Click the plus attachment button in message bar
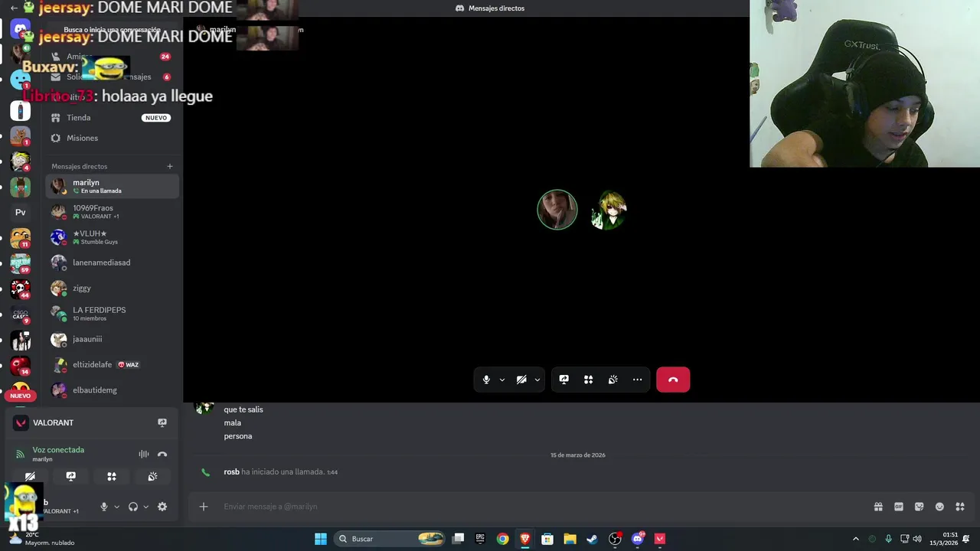 204,507
